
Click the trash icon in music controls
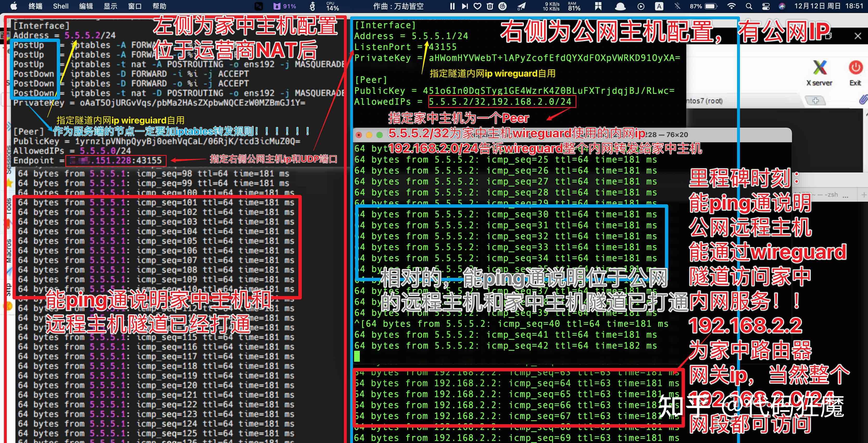[x=490, y=6]
